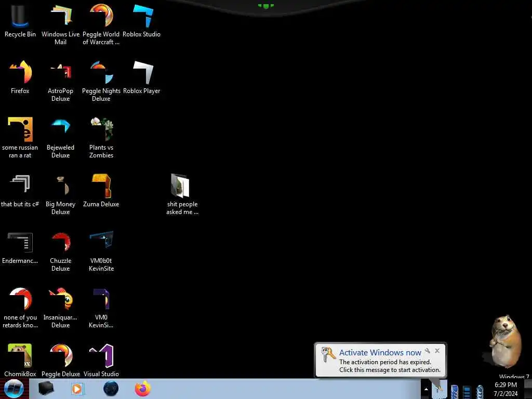Open the Recycle Bin desktop icon

[x=20, y=20]
